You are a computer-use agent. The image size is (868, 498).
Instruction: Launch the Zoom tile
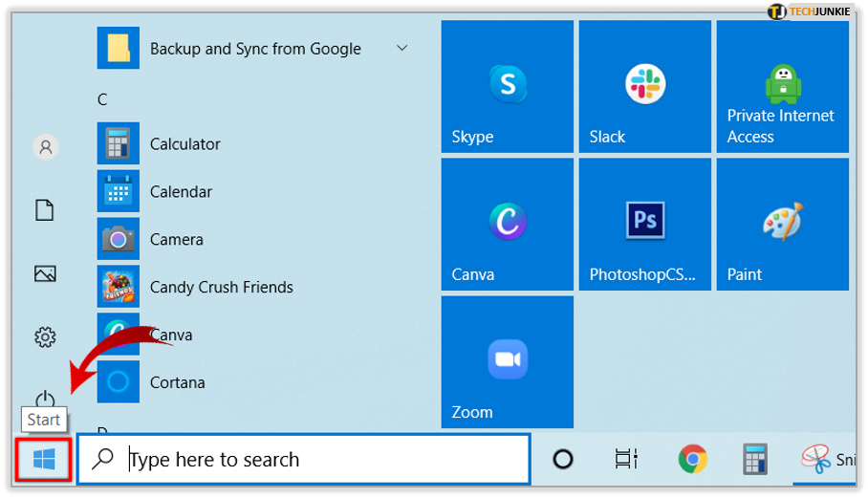[x=507, y=362]
